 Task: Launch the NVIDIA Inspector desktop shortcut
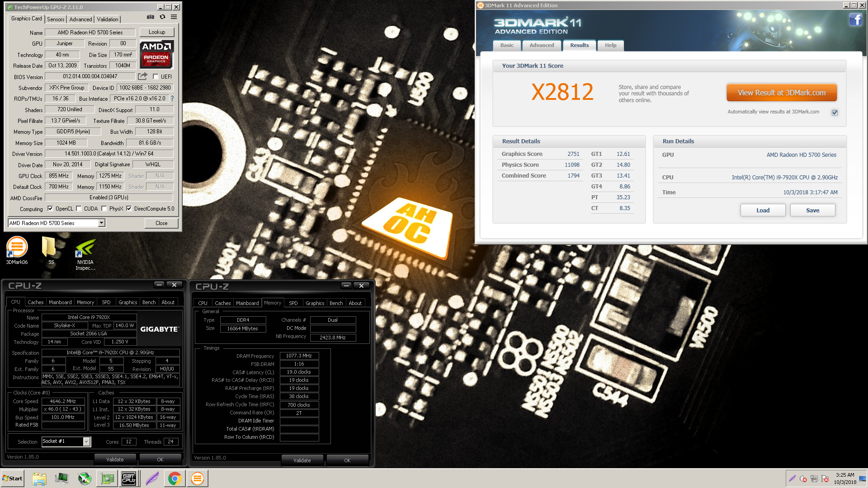(x=85, y=254)
